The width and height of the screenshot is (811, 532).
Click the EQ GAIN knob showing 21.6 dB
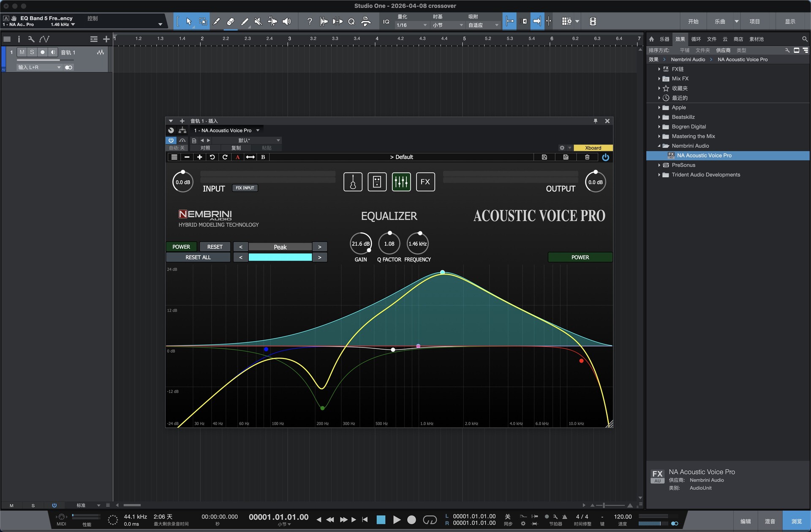click(x=361, y=244)
